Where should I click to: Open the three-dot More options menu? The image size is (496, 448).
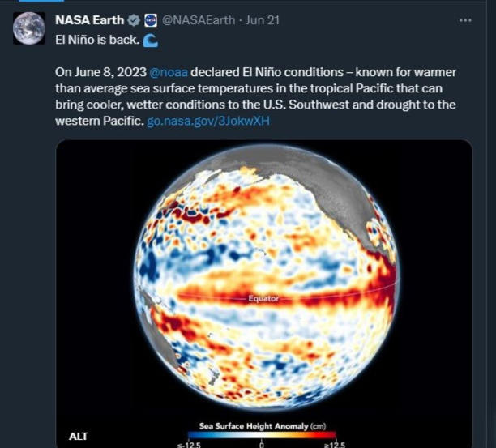464,20
